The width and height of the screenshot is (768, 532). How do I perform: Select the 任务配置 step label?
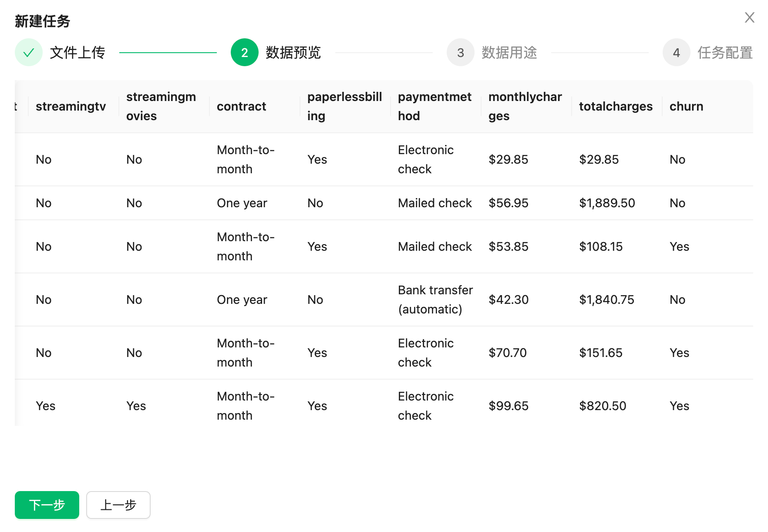(725, 53)
